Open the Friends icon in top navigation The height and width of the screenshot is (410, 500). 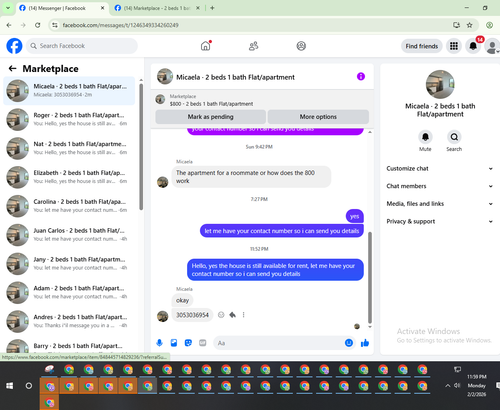253,46
